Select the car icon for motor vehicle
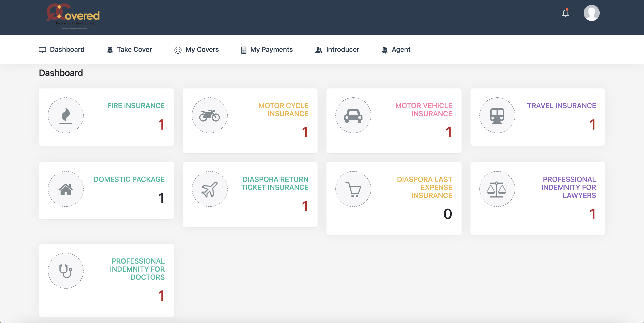This screenshot has width=644, height=323. [353, 115]
